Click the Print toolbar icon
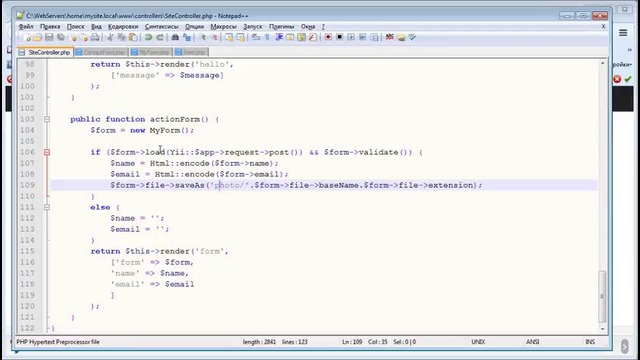640x360 pixels. point(95,38)
